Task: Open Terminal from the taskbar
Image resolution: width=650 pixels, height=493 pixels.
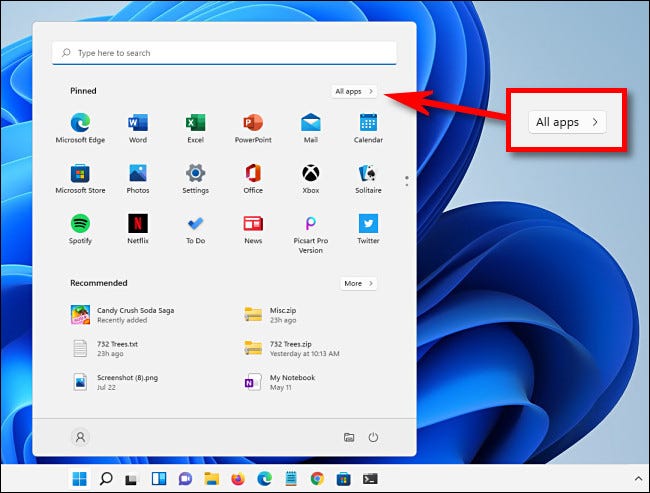Action: pyautogui.click(x=370, y=479)
